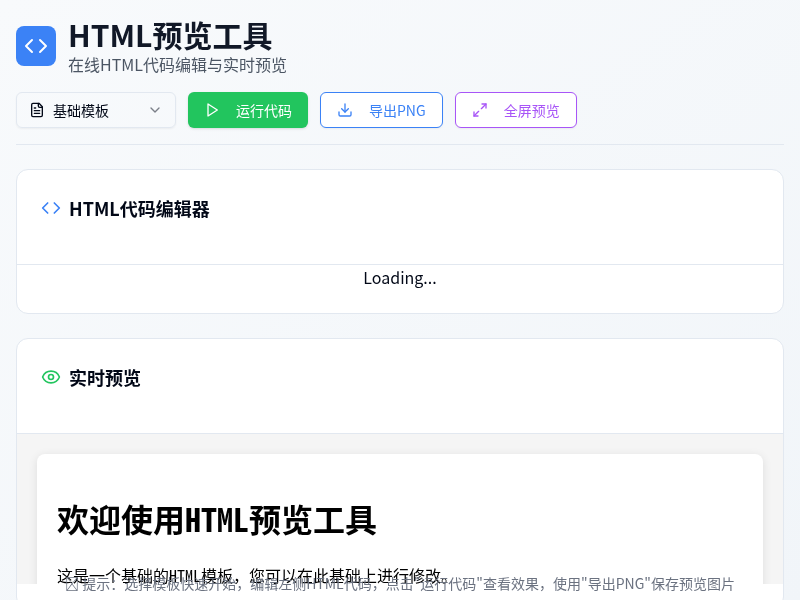
Task: Click the 欢迎使用HTML预览工具 heading in preview
Action: 216,521
